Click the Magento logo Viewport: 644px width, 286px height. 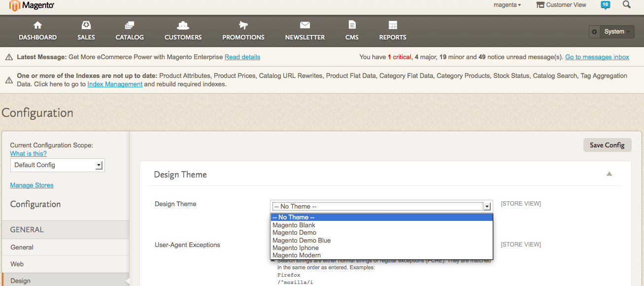[x=32, y=5]
